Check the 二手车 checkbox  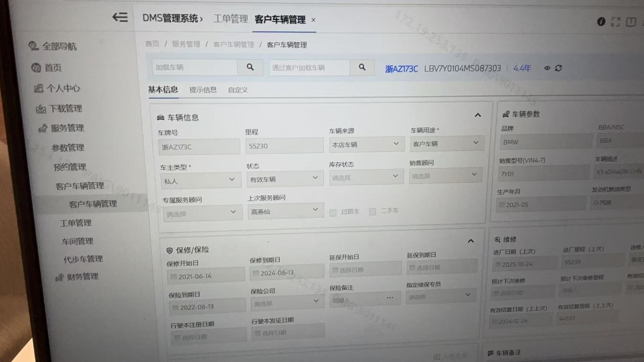tap(372, 212)
